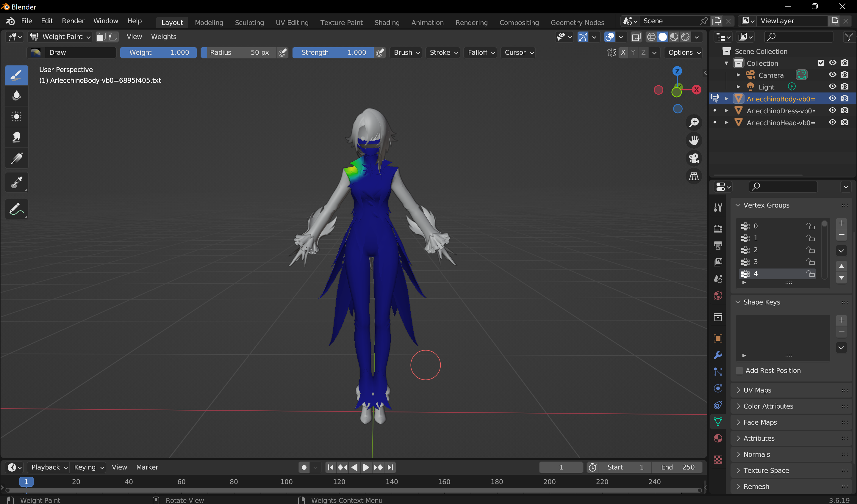Enable the Add Rest Position checkbox
The width and height of the screenshot is (857, 504).
(739, 370)
